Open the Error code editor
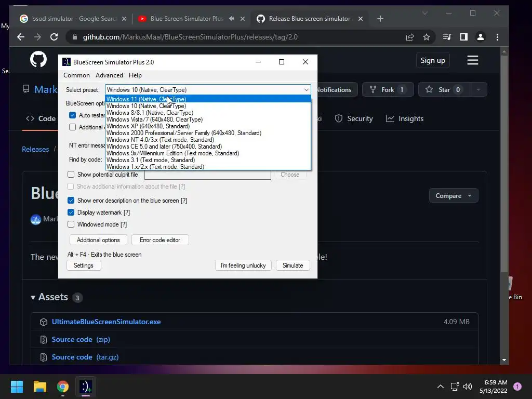 (160, 240)
